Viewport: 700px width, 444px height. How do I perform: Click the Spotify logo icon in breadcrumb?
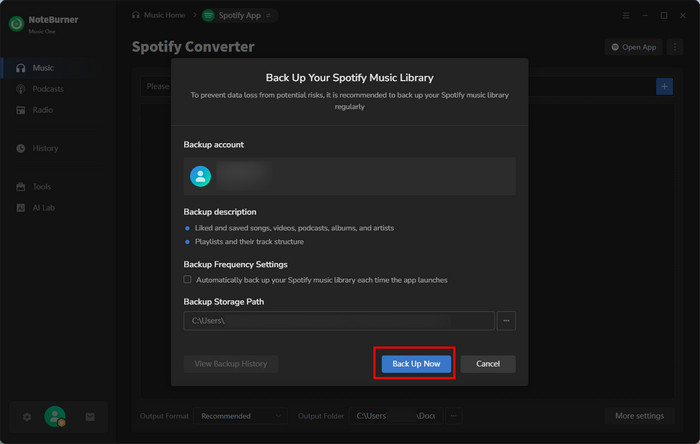click(208, 16)
